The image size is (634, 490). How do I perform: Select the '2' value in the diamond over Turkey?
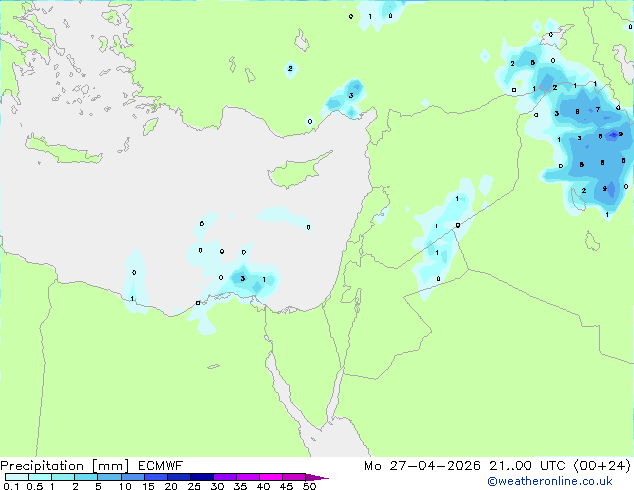290,68
